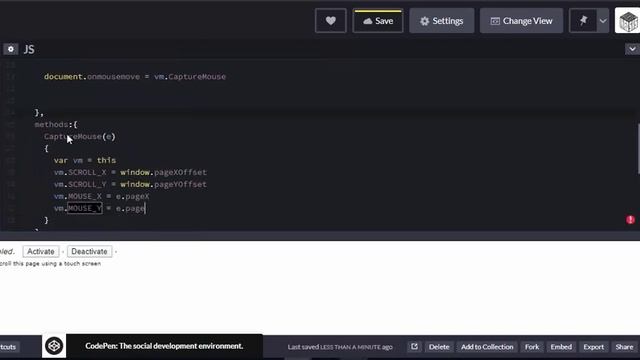Click the CaptureMouse(e) method name
This screenshot has width=640, height=360.
[x=80, y=137]
